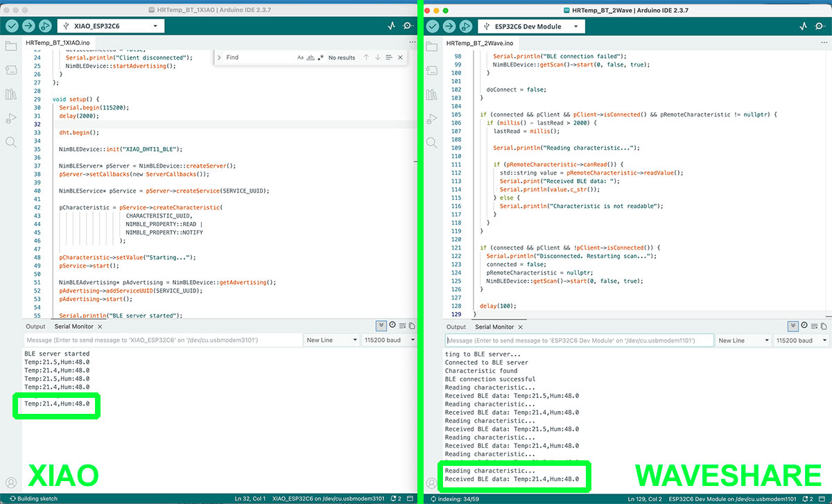This screenshot has width=832, height=504.
Task: Select Serial Monitor tab in XIAO window
Action: tap(73, 327)
